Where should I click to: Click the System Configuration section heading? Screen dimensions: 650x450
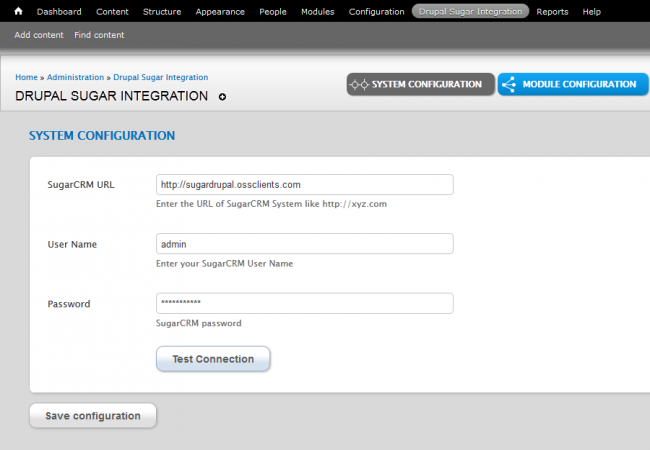point(102,135)
